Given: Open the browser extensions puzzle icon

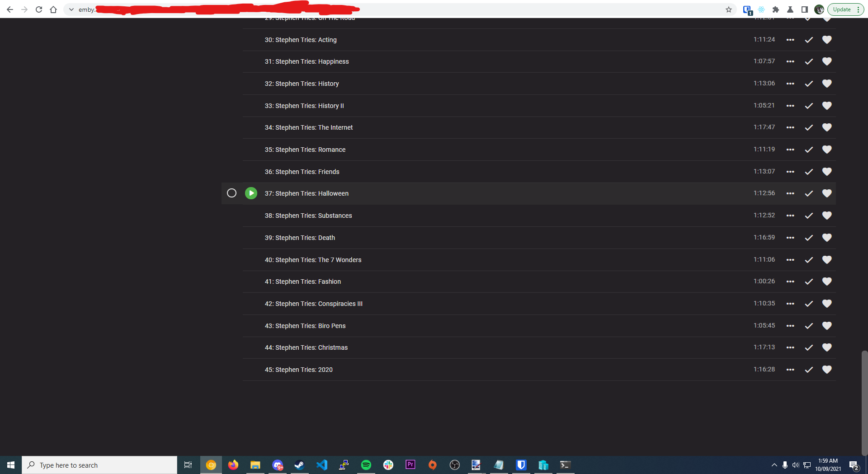Looking at the screenshot, I should (x=776, y=9).
